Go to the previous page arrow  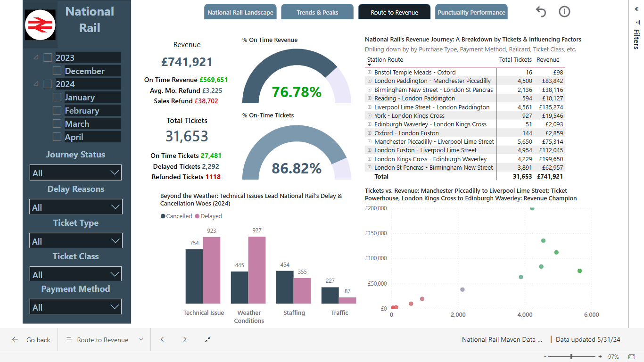tap(162, 339)
